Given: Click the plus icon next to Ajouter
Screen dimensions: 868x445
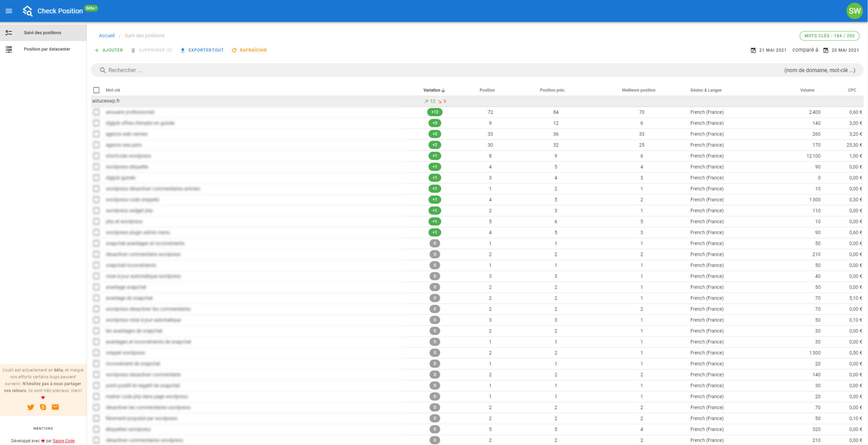Looking at the screenshot, I should (97, 50).
